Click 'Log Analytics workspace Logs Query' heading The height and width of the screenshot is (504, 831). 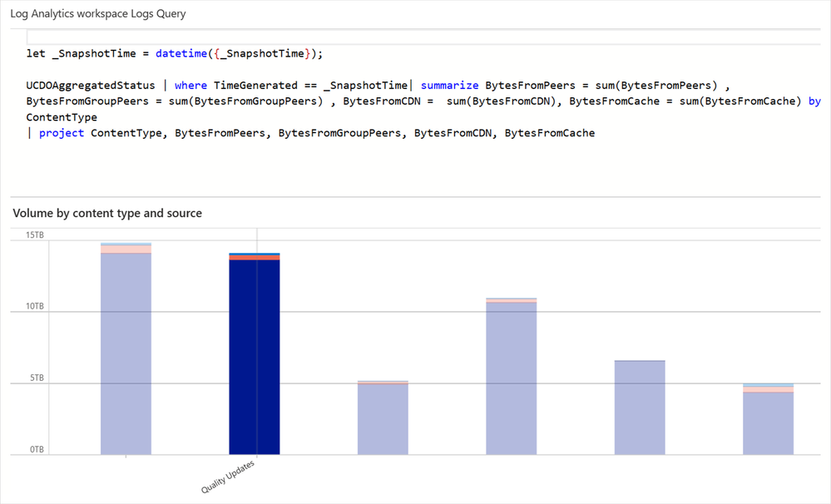tap(98, 14)
